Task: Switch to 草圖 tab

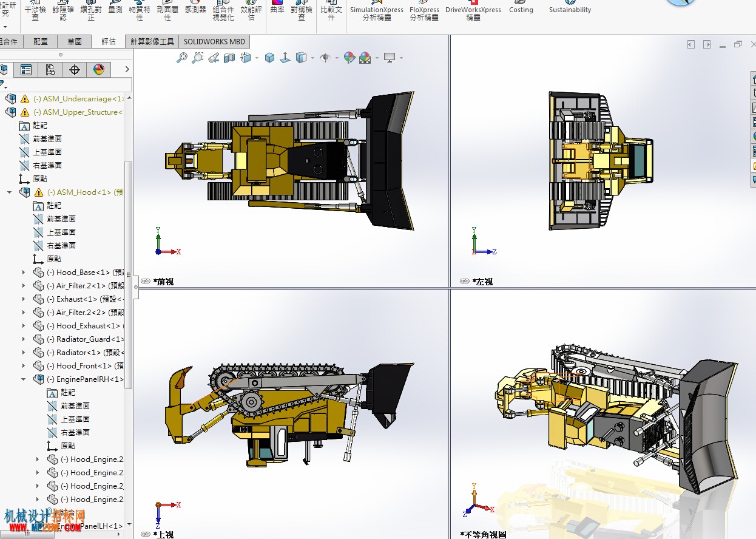Action: (75, 41)
